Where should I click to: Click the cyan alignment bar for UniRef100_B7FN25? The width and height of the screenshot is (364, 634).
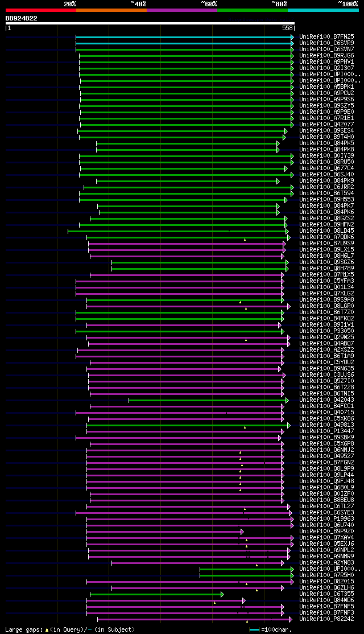185,37
